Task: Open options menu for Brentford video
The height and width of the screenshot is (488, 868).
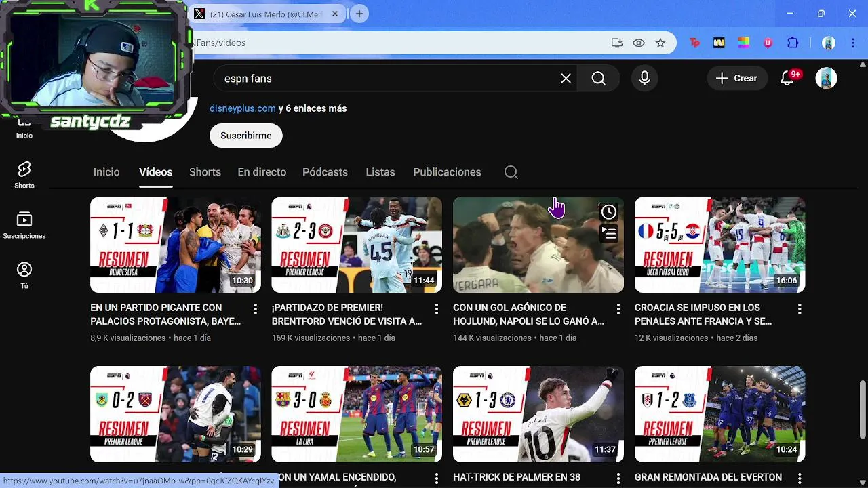Action: pos(437,309)
